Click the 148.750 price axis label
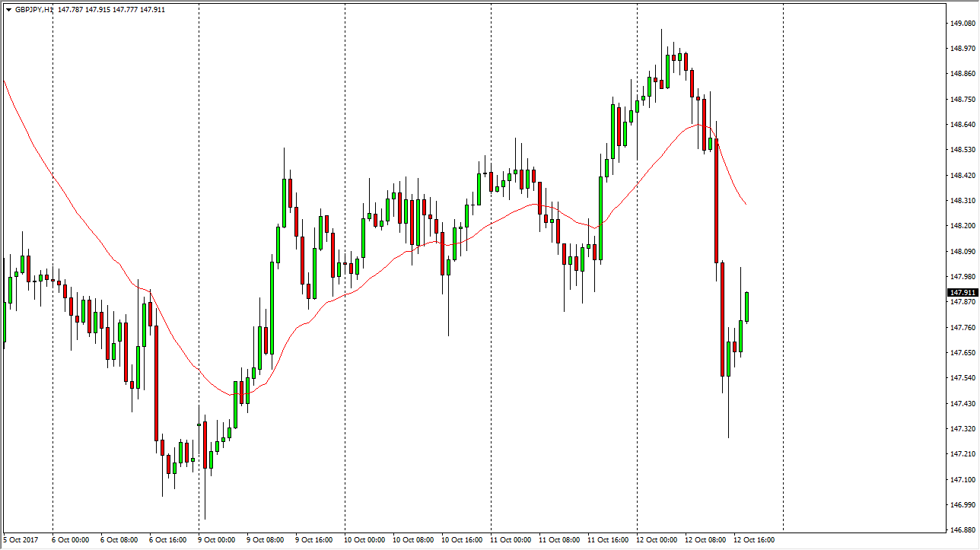Screen dimensions: 980x550 [962, 99]
